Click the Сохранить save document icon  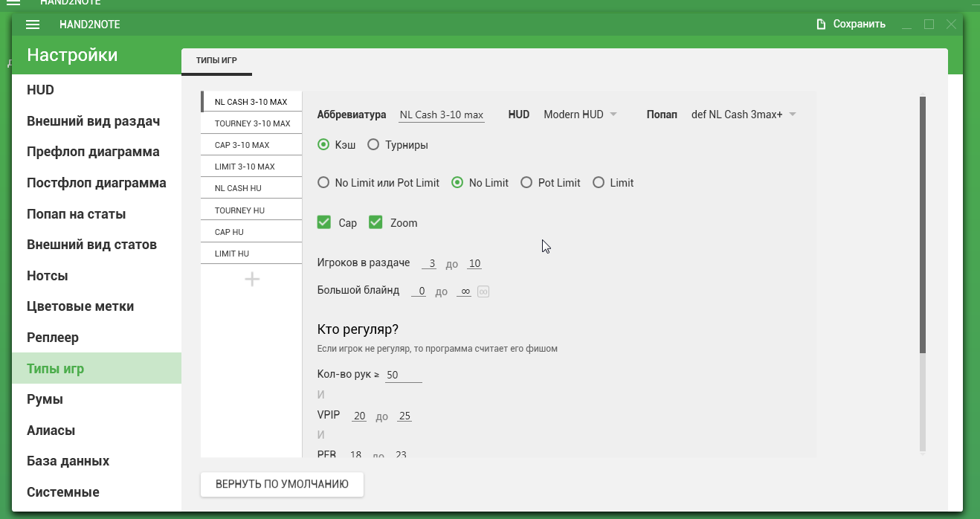click(821, 25)
